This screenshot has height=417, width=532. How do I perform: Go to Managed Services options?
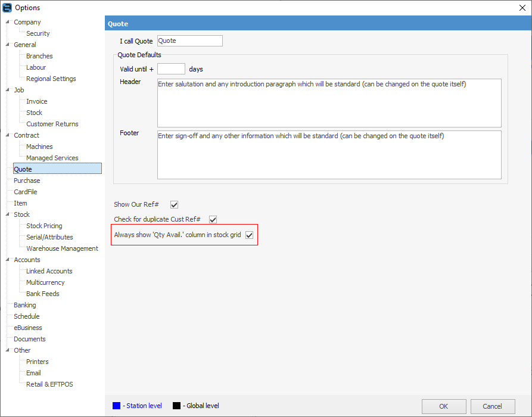52,158
